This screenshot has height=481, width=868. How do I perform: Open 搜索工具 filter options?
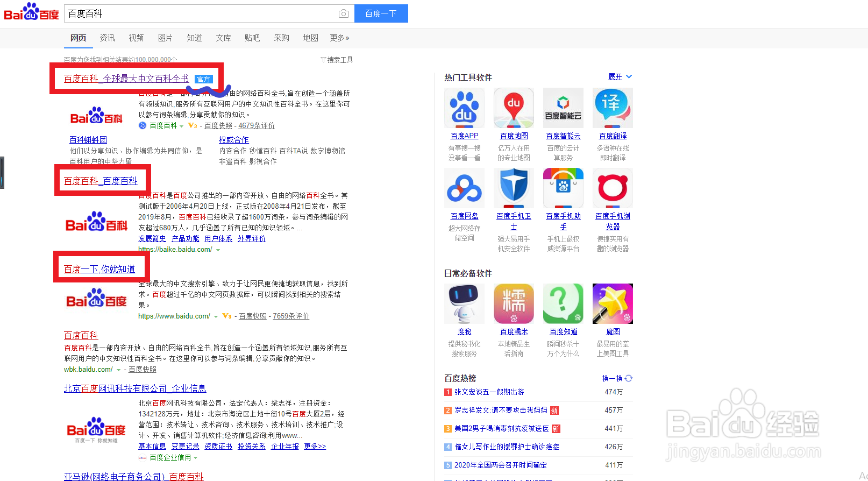(337, 60)
